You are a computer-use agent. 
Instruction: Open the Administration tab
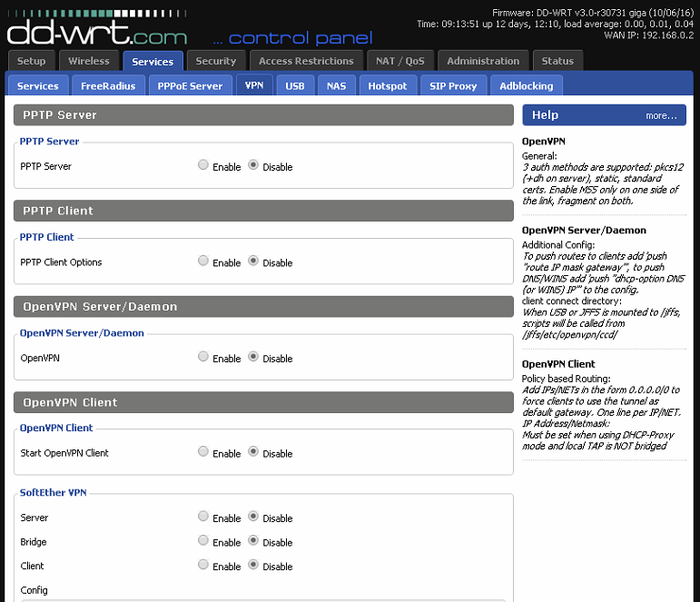pos(483,61)
